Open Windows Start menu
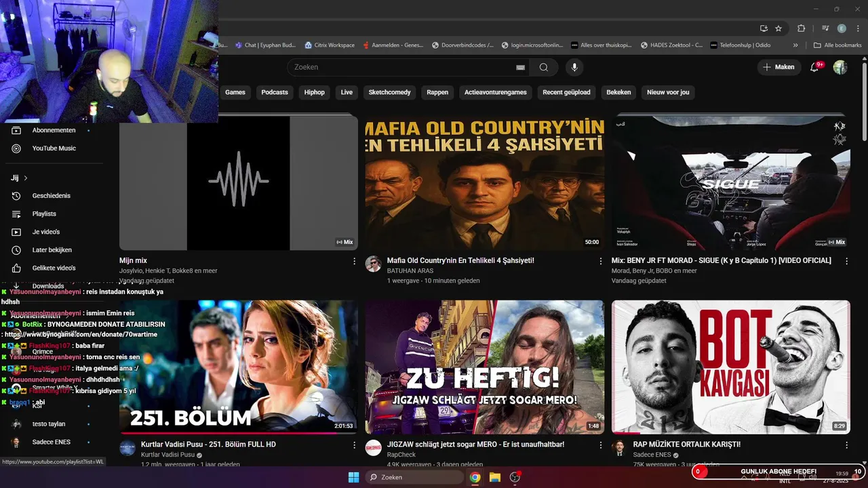868x488 pixels. (x=353, y=477)
